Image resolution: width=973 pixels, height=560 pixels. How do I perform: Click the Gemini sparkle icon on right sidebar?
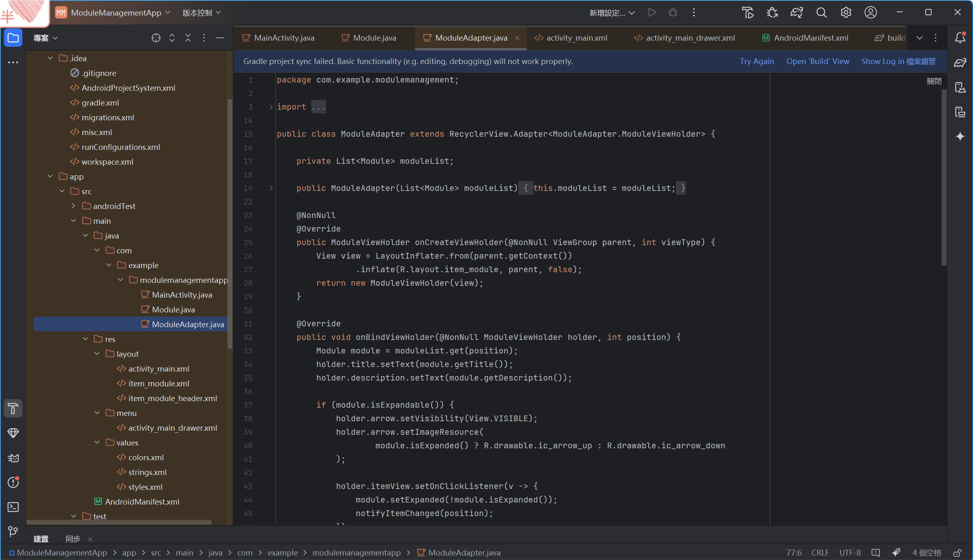pos(960,136)
